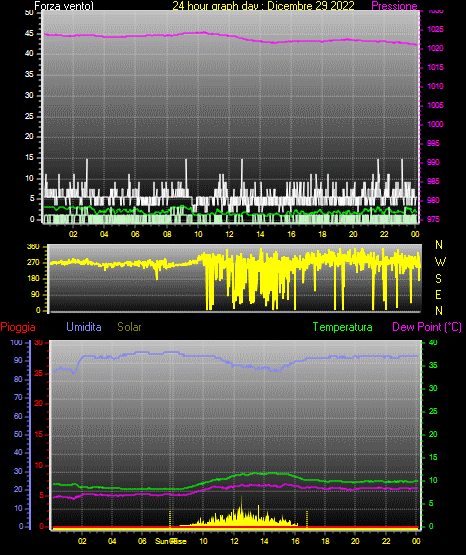
Task: Click the 980 value on pressure axis
Action: 433,200
